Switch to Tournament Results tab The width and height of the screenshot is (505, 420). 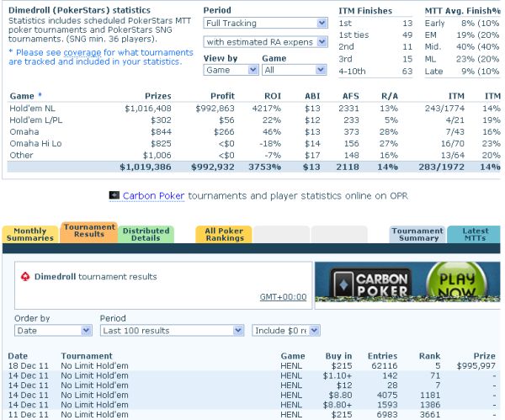(89, 231)
